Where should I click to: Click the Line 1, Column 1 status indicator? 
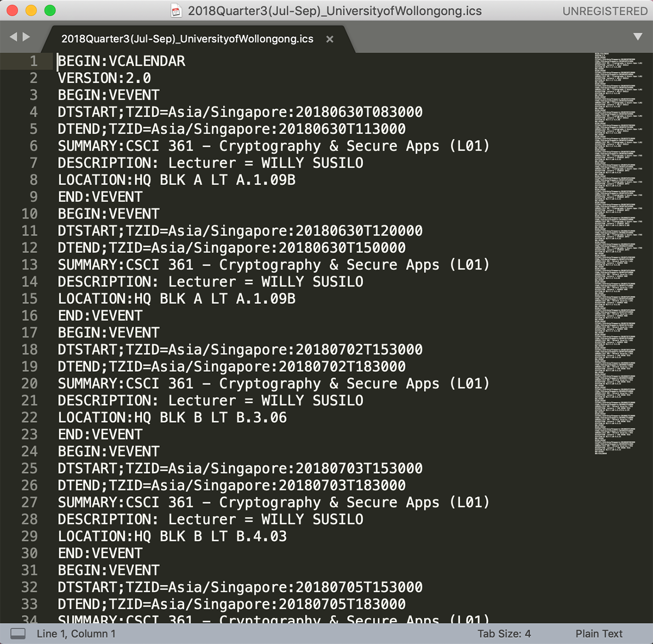[76, 634]
